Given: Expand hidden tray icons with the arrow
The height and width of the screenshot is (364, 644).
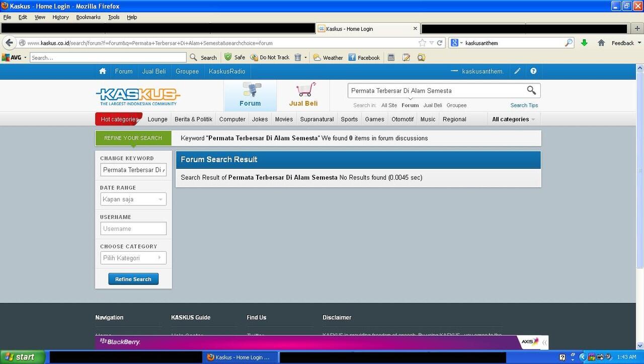Looking at the screenshot, I should pyautogui.click(x=583, y=357).
